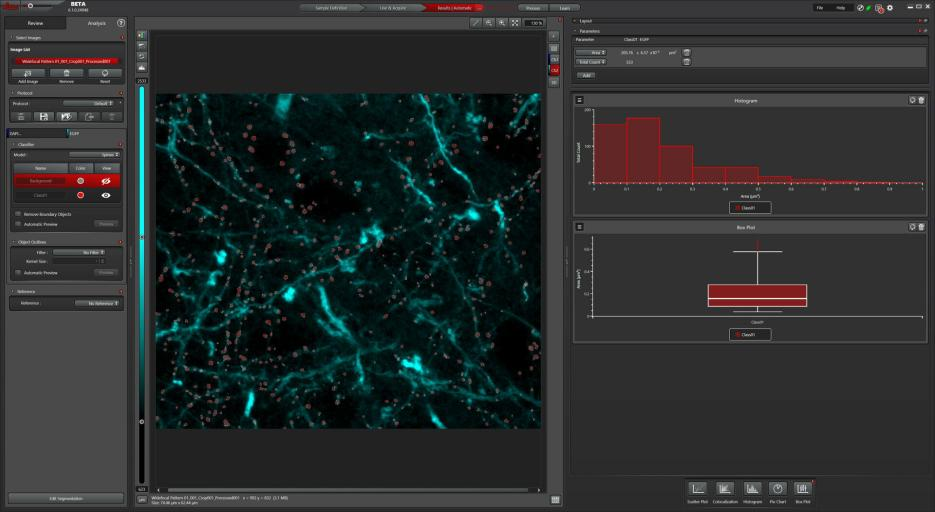The height and width of the screenshot is (512, 935).
Task: Zoom in with magnifier plus icon
Action: pyautogui.click(x=502, y=23)
